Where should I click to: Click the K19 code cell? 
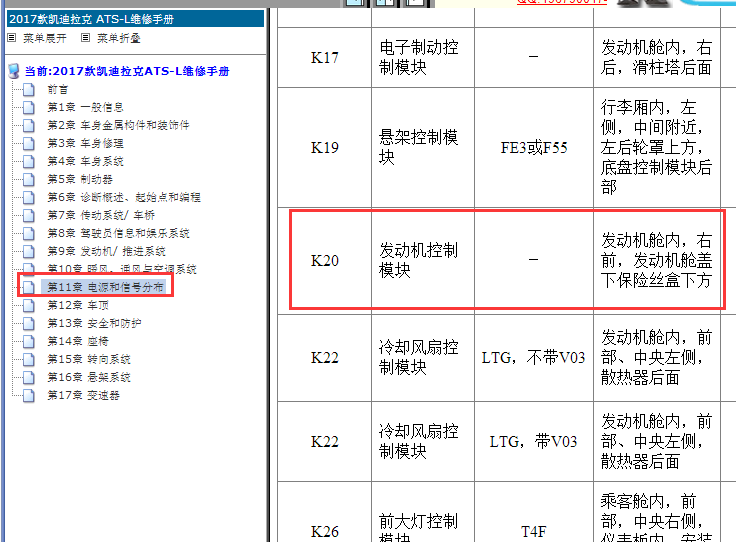[x=324, y=147]
